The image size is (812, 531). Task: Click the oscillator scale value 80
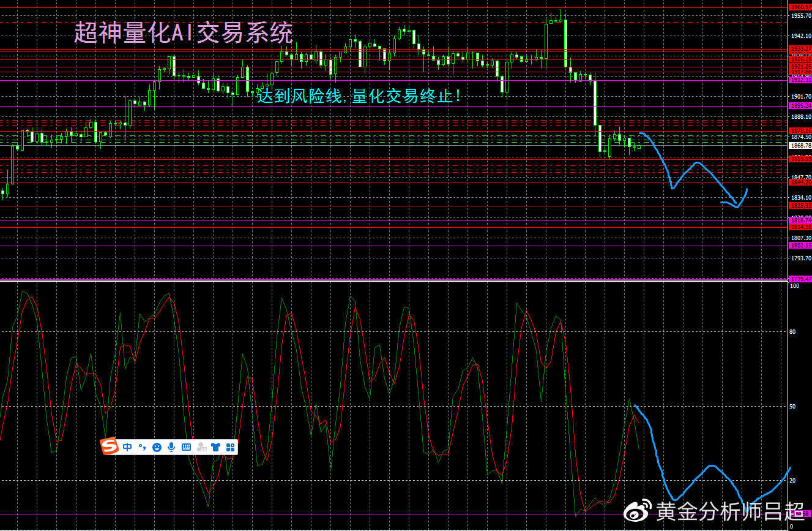click(793, 332)
